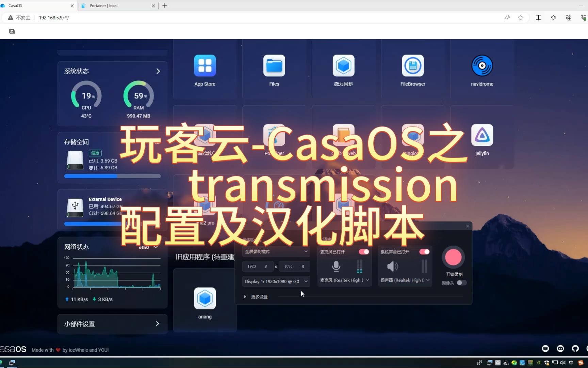
Task: Click the Chinese IME indicator in tray
Action: pyautogui.click(x=571, y=363)
